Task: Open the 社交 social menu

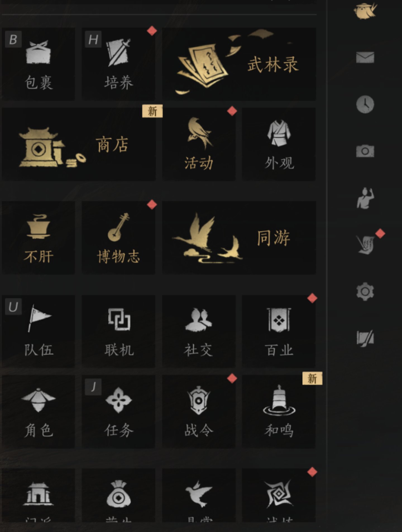Action: 199,331
